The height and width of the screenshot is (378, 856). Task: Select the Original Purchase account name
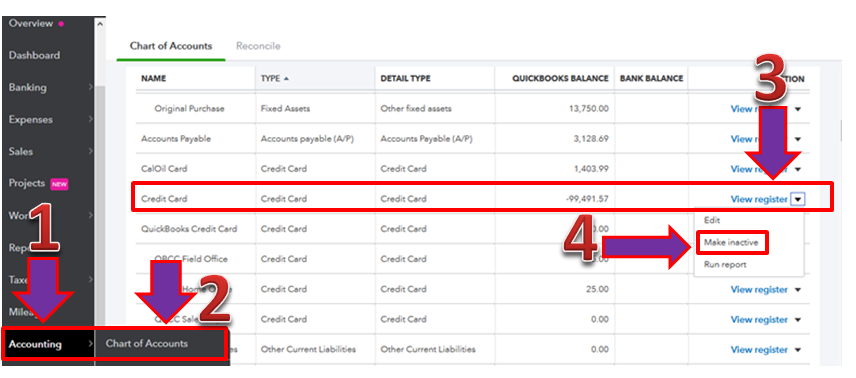(189, 109)
